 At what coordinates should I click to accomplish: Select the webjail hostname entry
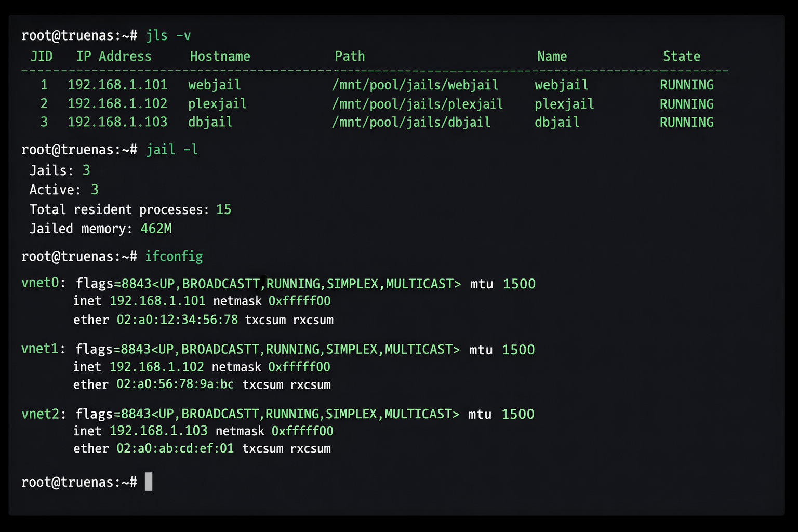tap(215, 85)
